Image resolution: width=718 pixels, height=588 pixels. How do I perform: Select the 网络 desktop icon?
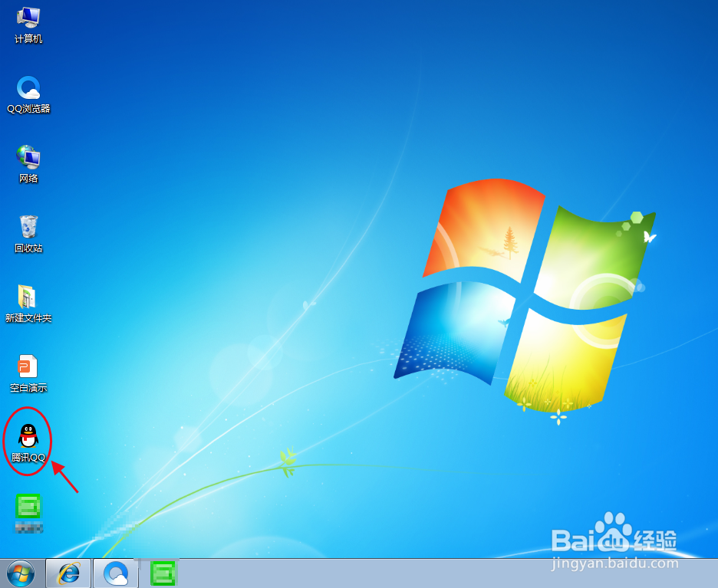28,164
